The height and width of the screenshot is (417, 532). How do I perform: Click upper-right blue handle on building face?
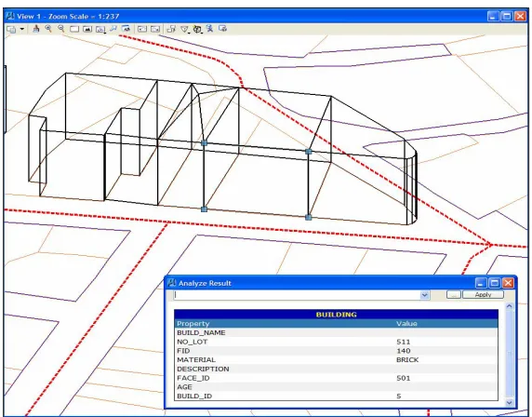(308, 152)
